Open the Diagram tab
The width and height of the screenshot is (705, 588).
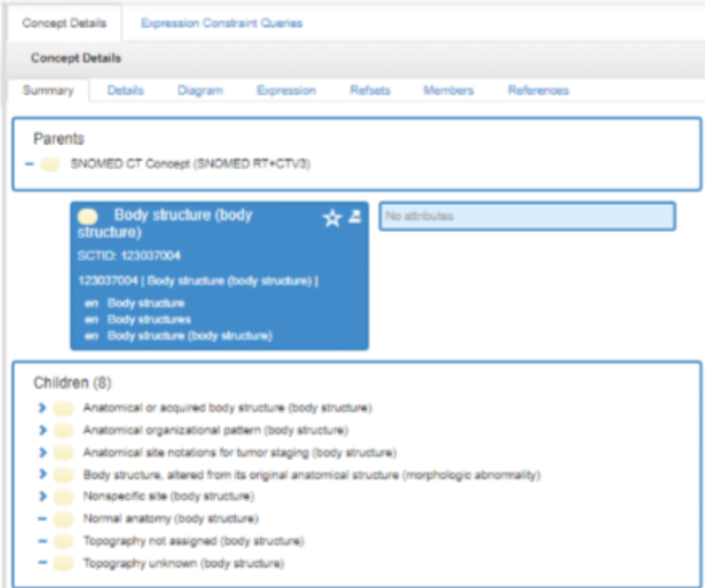click(x=199, y=90)
